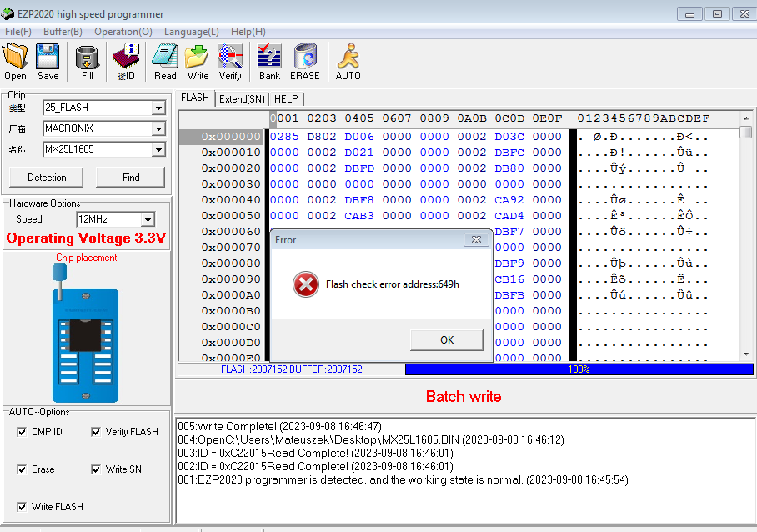Viewport: 757px width, 532px height.
Task: Toggle the Write SN checkbox
Action: (x=96, y=469)
